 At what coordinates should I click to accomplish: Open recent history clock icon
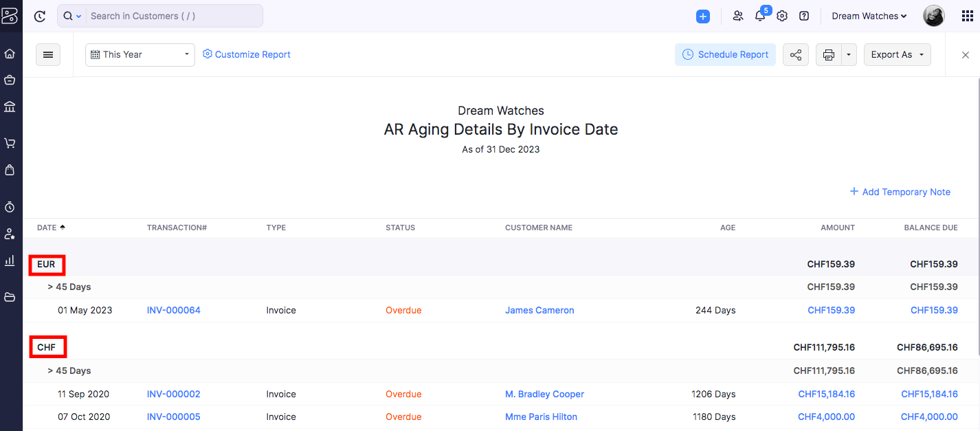pyautogui.click(x=40, y=16)
